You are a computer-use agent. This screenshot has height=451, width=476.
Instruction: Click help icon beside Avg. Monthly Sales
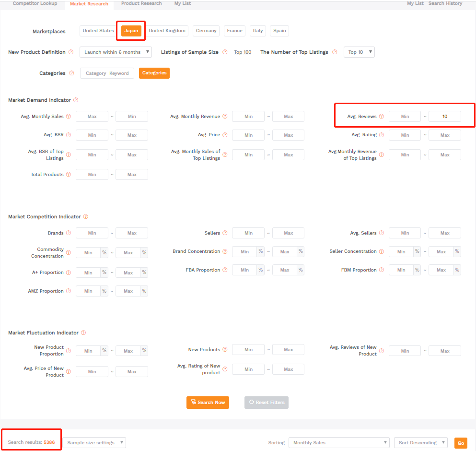coord(69,117)
